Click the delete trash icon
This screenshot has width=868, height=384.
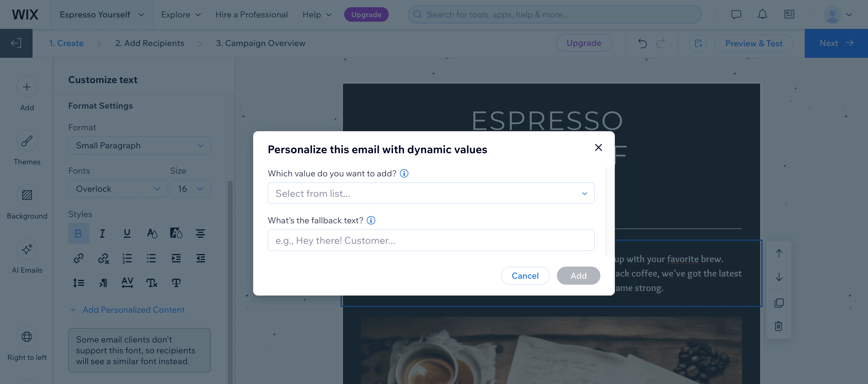click(778, 326)
